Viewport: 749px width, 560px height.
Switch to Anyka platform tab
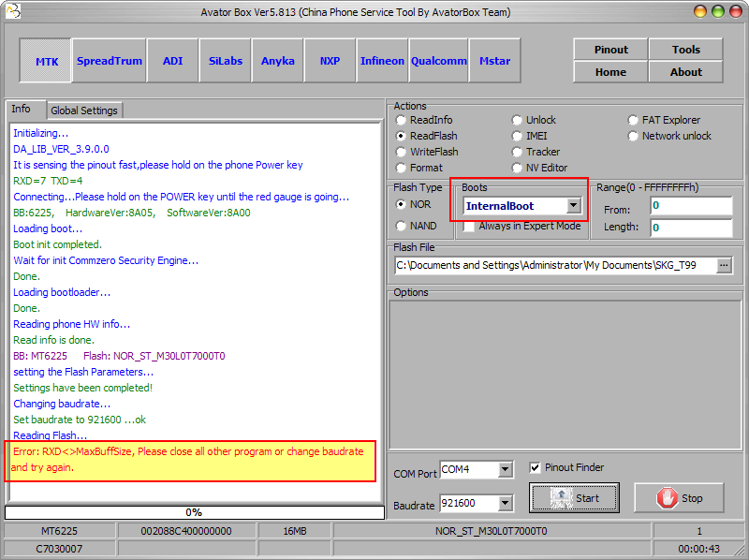[x=277, y=61]
